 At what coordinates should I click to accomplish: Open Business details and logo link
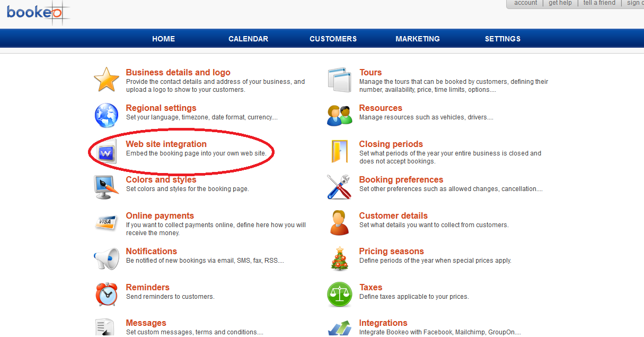click(x=178, y=72)
